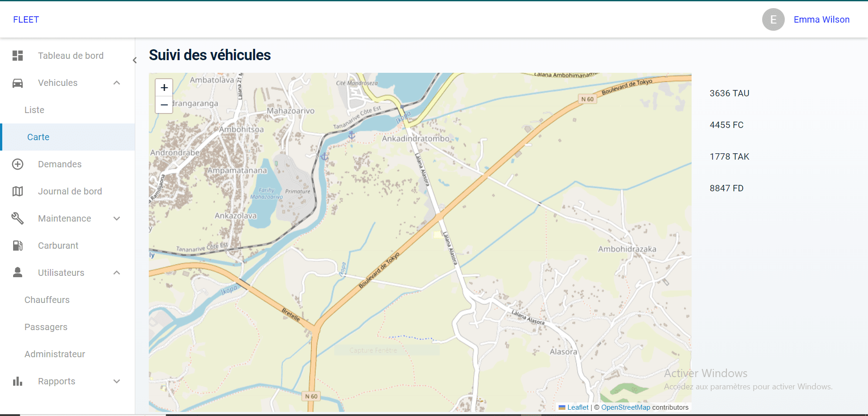Zoom in on the map

pyautogui.click(x=164, y=87)
